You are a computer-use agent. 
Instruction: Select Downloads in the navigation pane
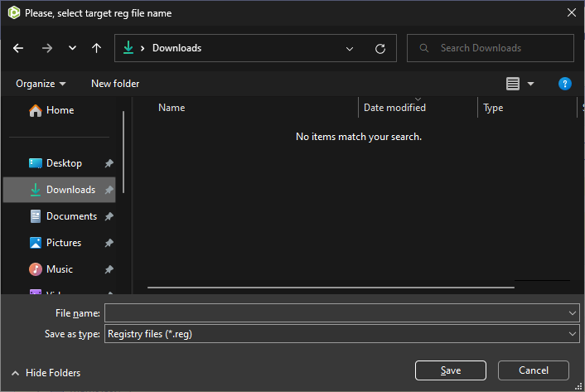60,190
